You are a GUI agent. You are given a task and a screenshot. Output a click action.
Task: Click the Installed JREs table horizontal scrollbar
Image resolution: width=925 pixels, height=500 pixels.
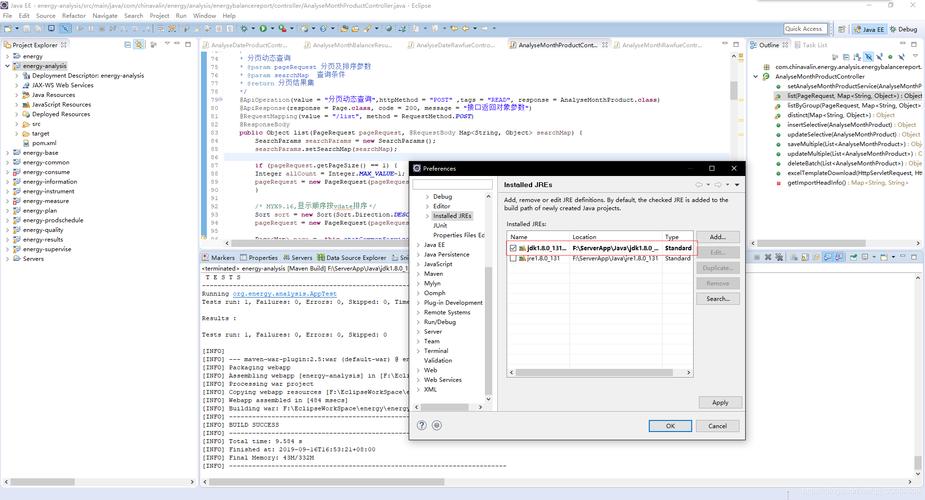[x=593, y=373]
